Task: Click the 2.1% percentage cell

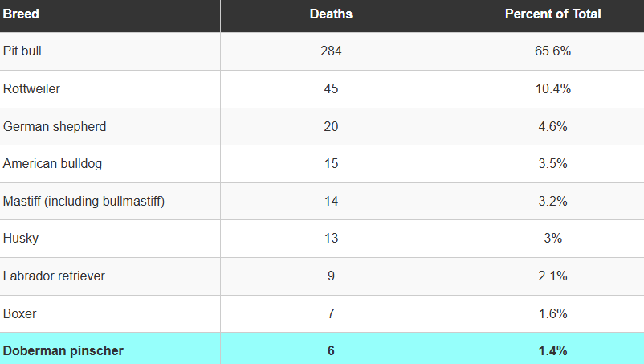Action: pyautogui.click(x=552, y=276)
